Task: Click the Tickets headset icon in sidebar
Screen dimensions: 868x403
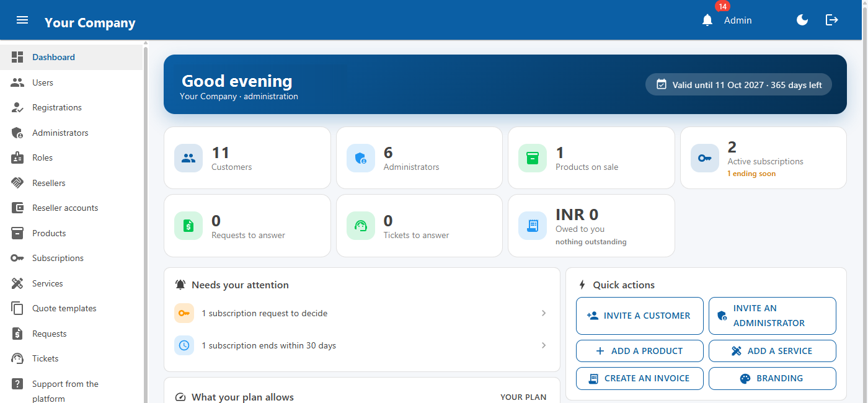Action: pyautogui.click(x=17, y=358)
